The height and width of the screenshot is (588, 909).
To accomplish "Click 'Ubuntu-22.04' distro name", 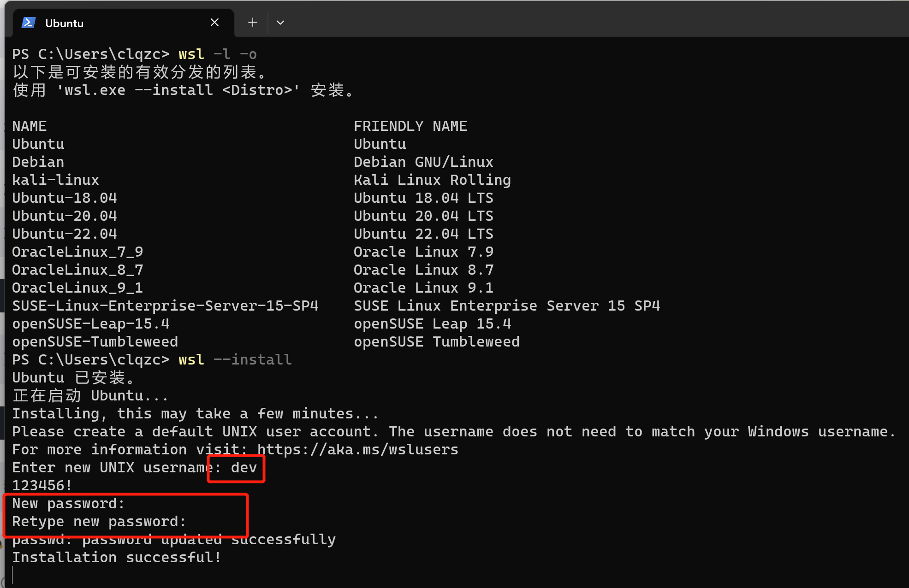I will click(x=65, y=234).
